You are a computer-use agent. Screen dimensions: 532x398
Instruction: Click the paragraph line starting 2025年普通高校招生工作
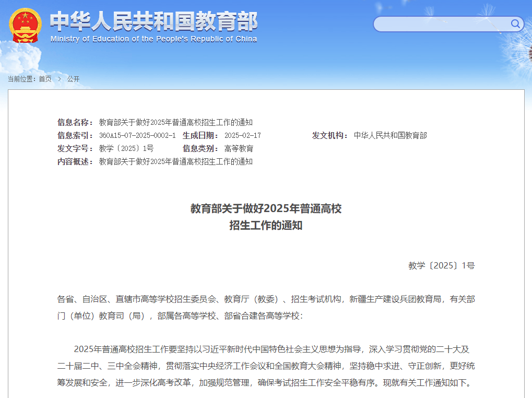pos(271,349)
